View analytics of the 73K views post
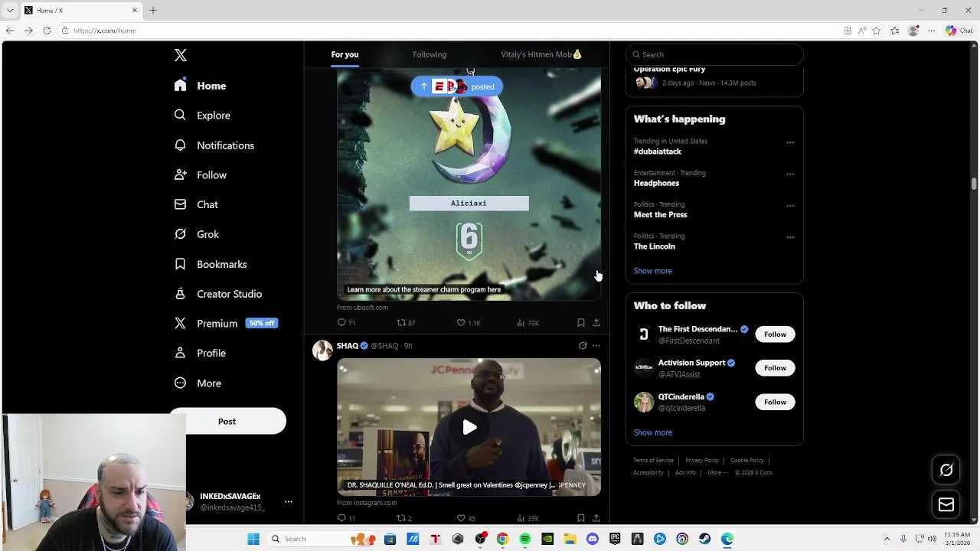This screenshot has height=551, width=980. pos(528,323)
